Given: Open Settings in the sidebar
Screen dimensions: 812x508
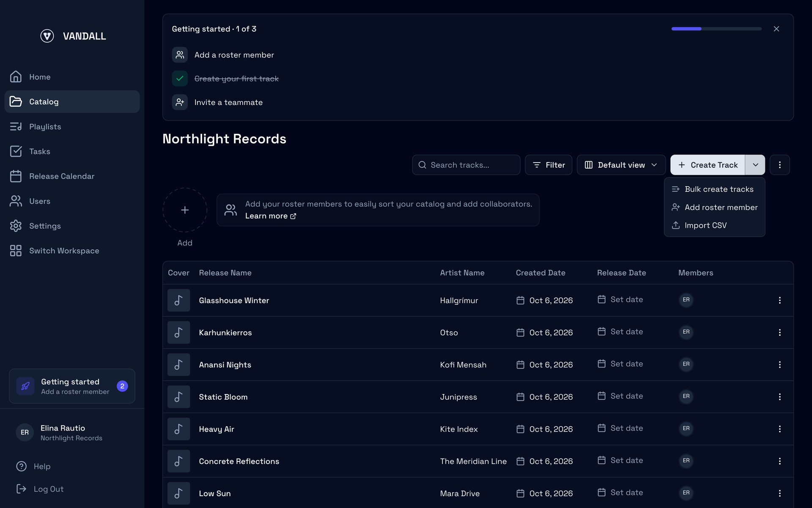Looking at the screenshot, I should [72, 226].
